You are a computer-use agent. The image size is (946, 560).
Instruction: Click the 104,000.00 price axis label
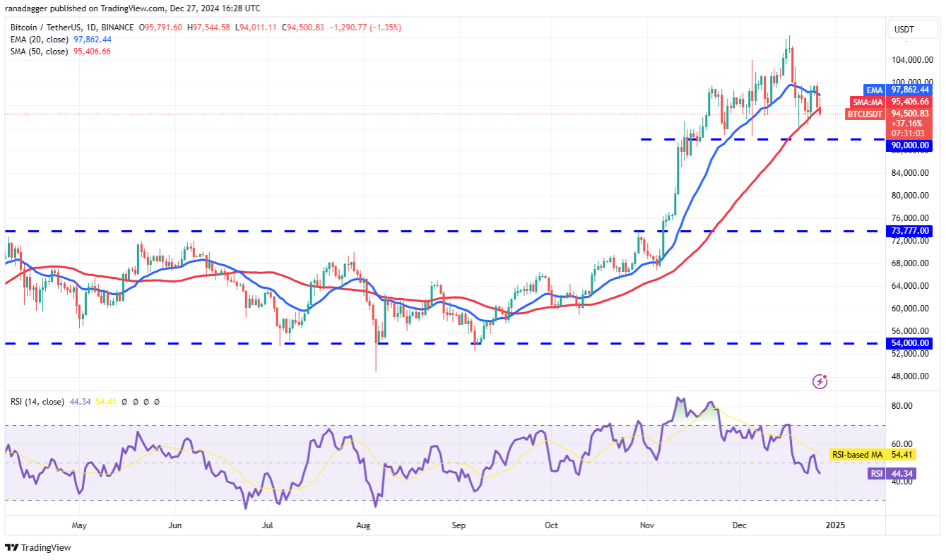(912, 60)
